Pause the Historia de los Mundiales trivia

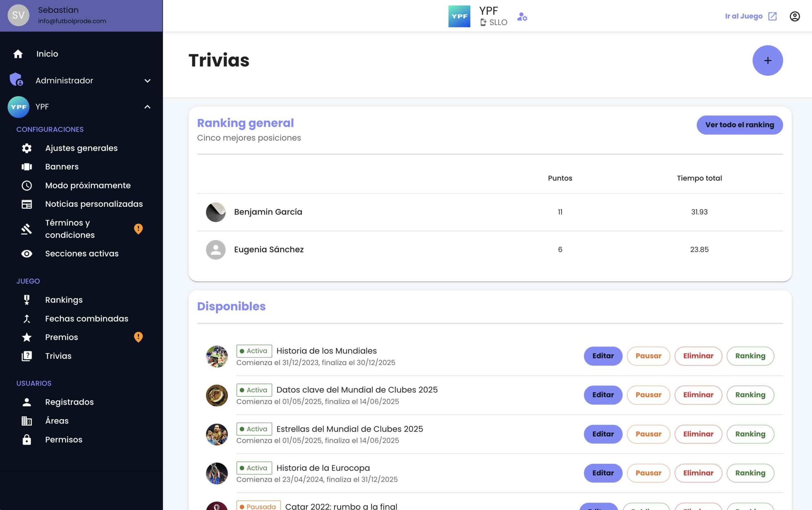point(648,356)
